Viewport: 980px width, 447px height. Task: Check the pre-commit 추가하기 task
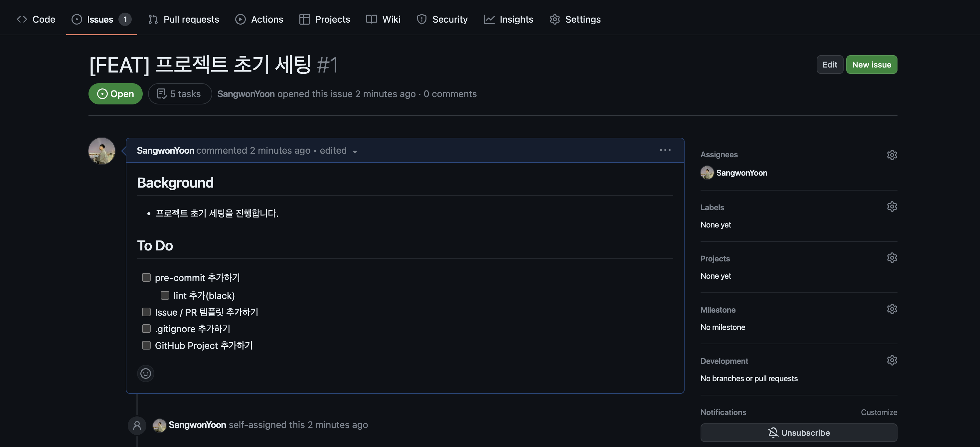(146, 277)
